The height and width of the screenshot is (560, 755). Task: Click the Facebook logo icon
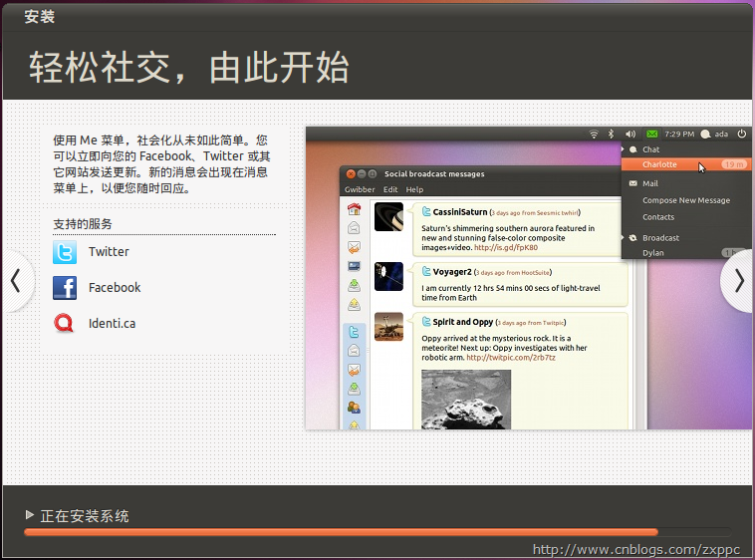pos(65,288)
